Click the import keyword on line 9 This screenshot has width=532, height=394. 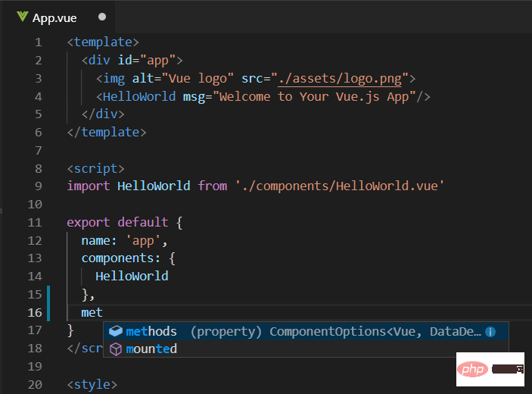[89, 186]
